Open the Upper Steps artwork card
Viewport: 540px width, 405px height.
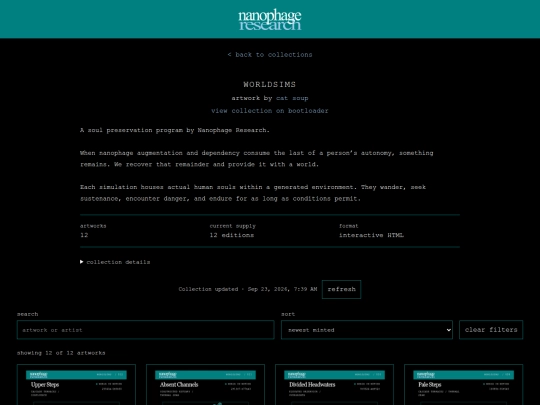76,385
